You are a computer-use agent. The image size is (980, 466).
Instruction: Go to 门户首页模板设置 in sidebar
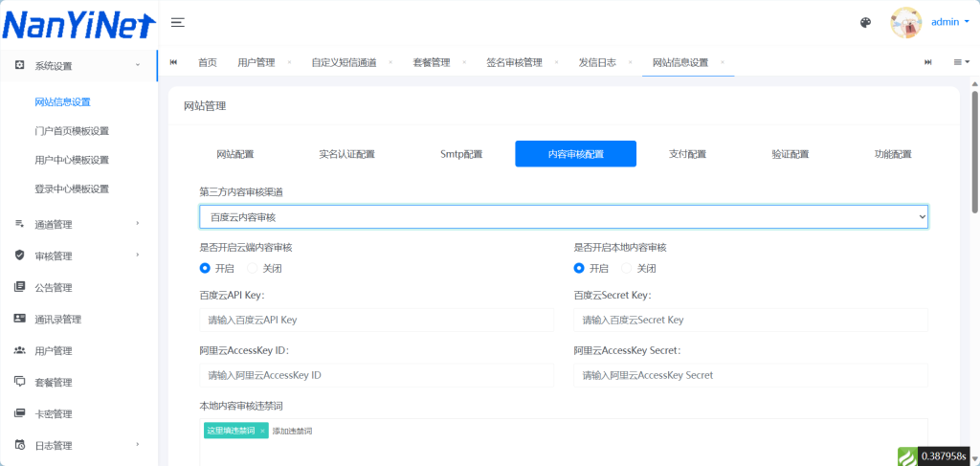tap(72, 131)
